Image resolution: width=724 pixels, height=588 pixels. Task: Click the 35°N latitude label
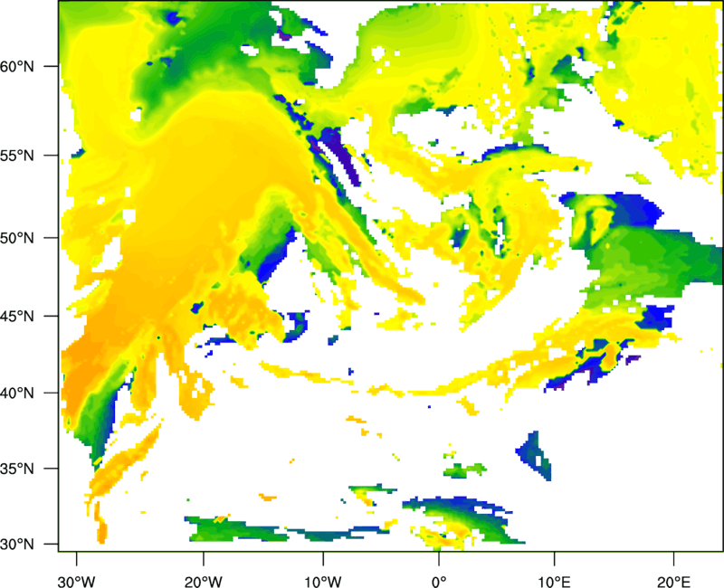click(x=17, y=469)
